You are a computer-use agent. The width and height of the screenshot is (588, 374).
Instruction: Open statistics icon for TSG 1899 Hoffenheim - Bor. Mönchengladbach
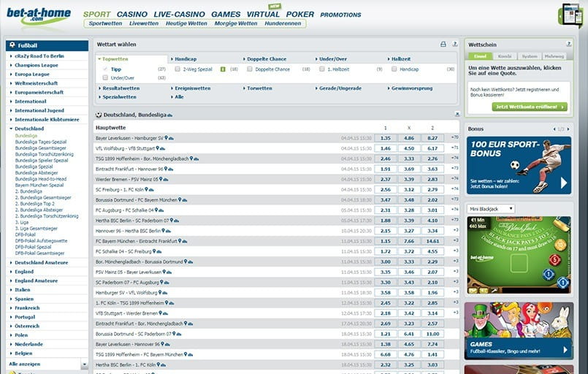(x=196, y=159)
